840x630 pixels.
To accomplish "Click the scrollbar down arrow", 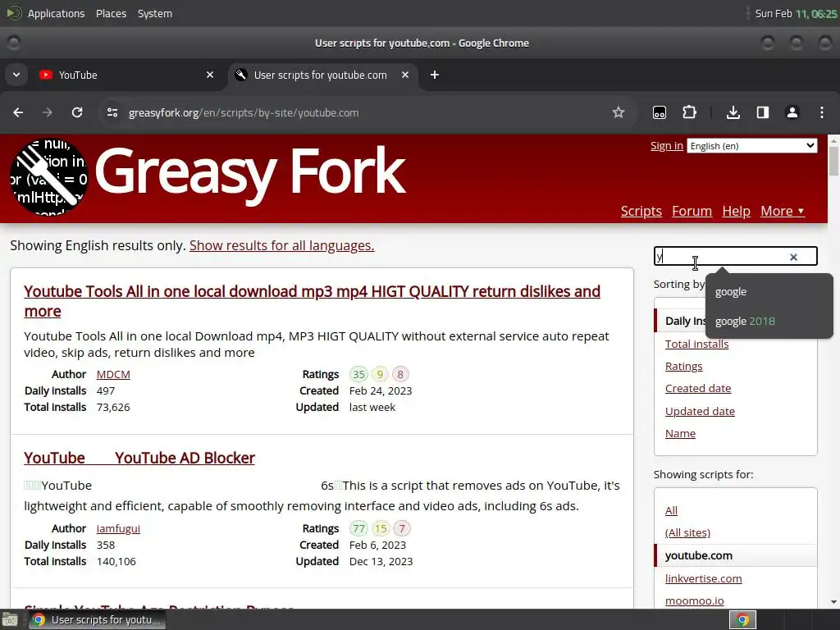I will 833,602.
